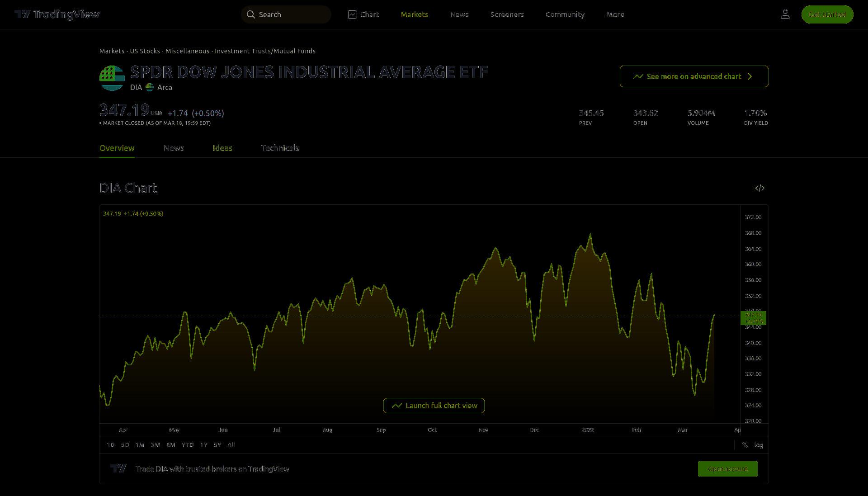This screenshot has height=496, width=868.
Task: Follow the Investment Trusts/Mutual Funds breadcrumb
Action: pos(265,51)
